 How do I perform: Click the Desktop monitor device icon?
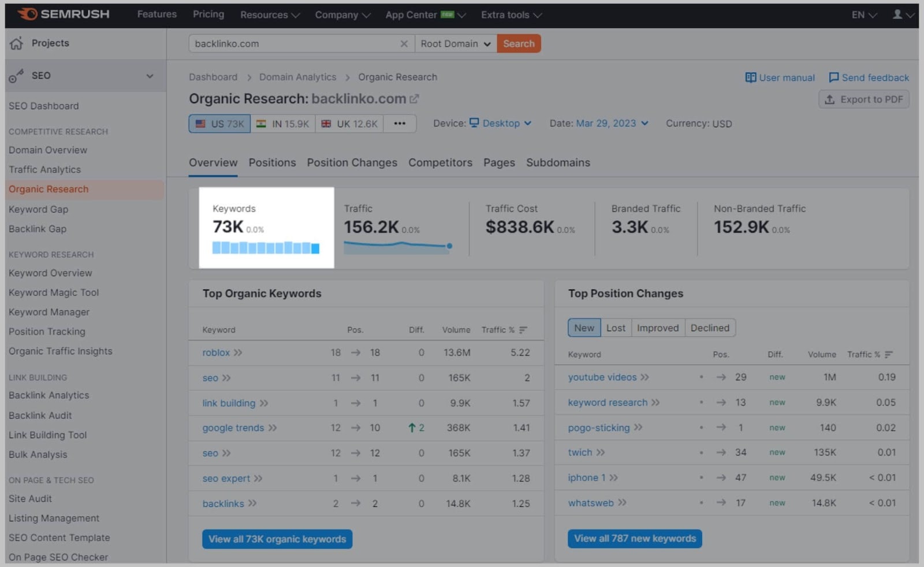[x=474, y=123]
